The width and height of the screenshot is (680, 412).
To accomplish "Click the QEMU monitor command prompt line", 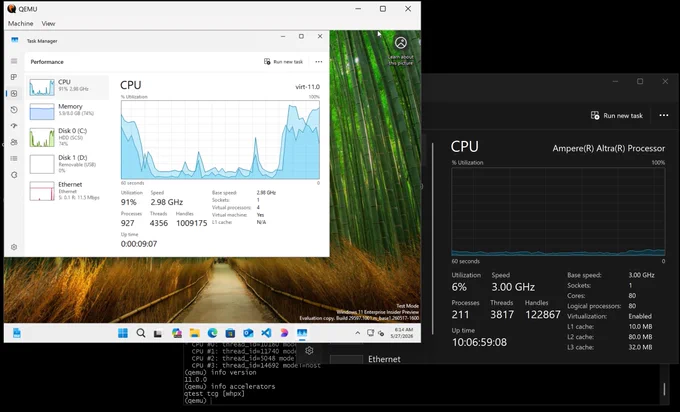I will (198, 400).
